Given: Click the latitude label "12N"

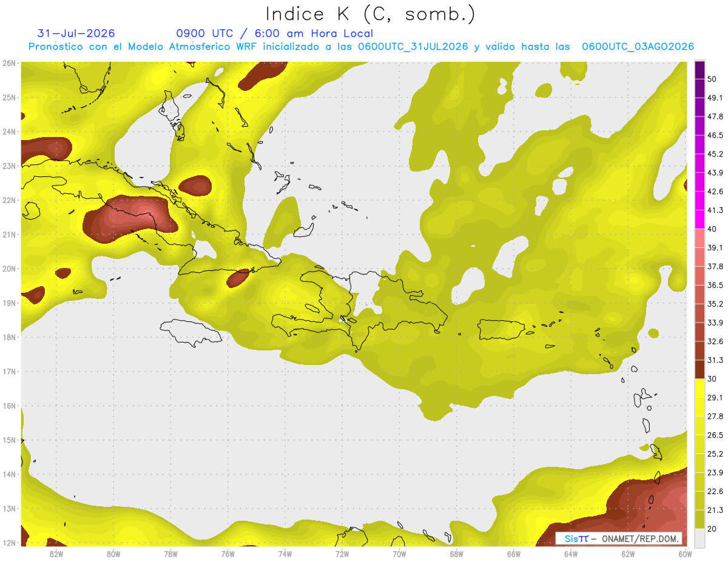Looking at the screenshot, I should pyautogui.click(x=9, y=543).
